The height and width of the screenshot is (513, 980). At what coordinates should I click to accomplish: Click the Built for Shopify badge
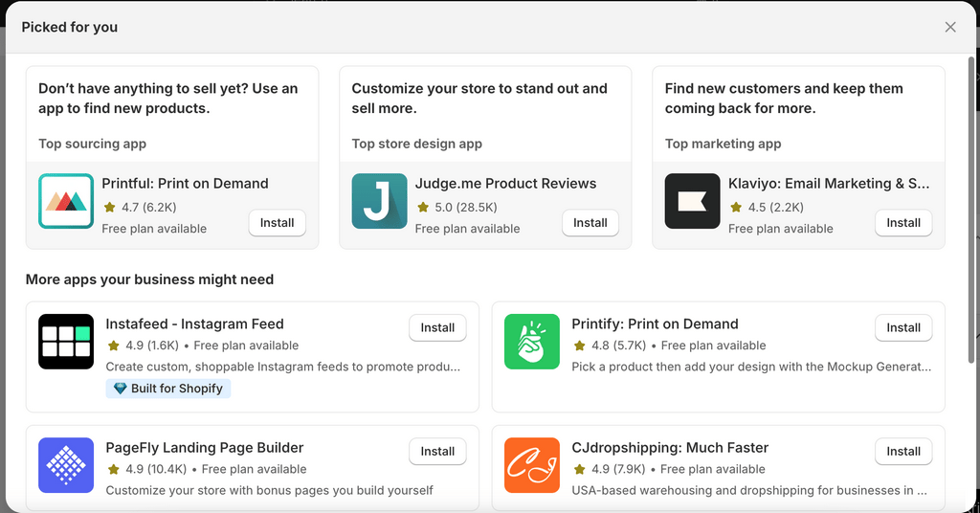tap(168, 389)
